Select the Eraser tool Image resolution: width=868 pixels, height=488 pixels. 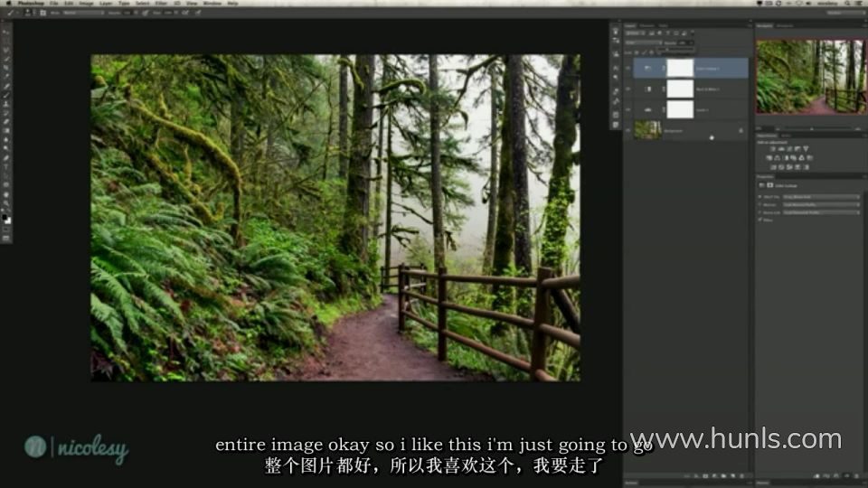click(6, 122)
